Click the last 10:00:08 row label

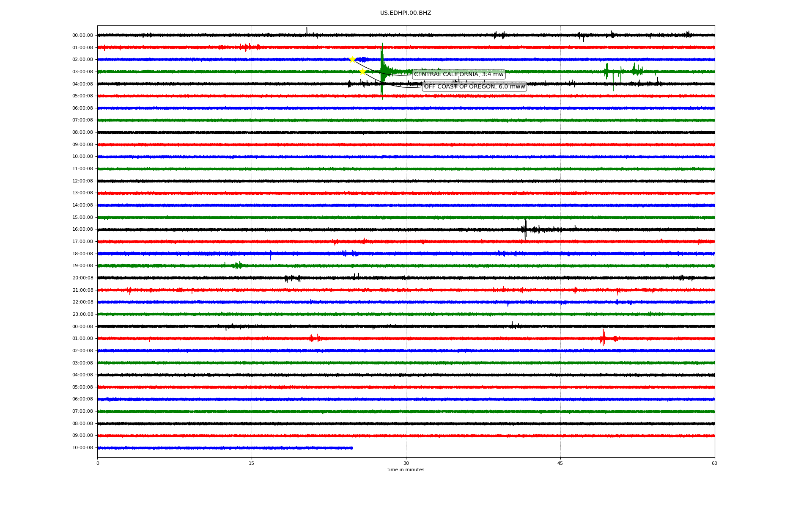[x=82, y=448]
